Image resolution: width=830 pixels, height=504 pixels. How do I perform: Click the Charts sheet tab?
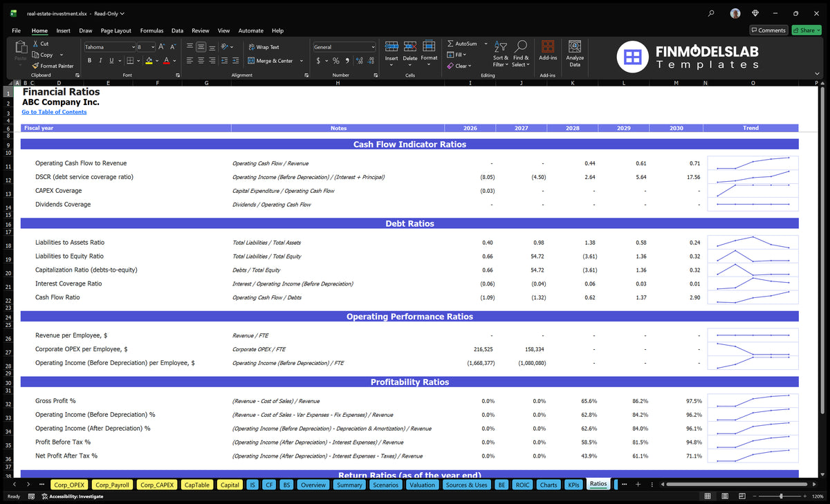[x=548, y=485]
